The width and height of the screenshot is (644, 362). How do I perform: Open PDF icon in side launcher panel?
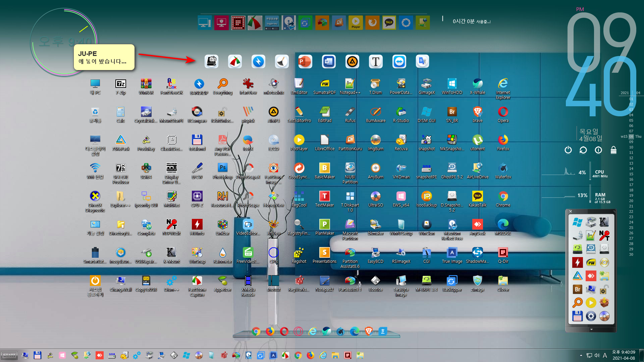[x=591, y=262]
